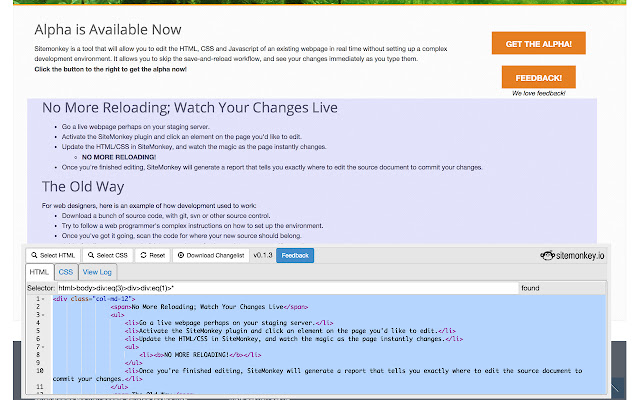Viewport: 640px width, 400px height.
Task: Click the found status text
Action: (x=530, y=288)
